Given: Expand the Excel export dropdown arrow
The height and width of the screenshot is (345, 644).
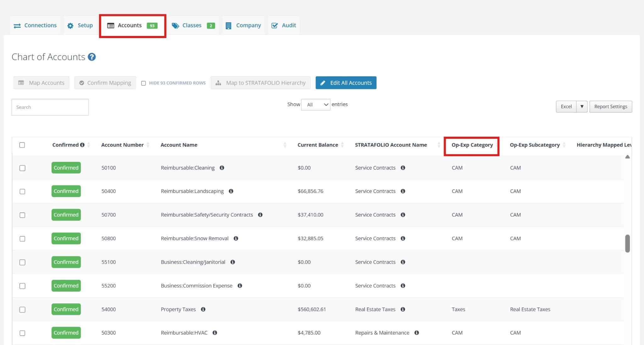Looking at the screenshot, I should (582, 106).
